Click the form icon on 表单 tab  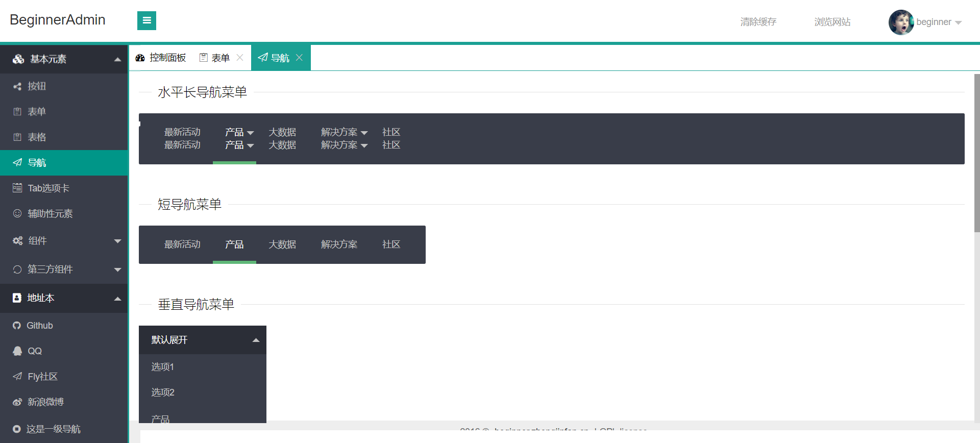[203, 58]
